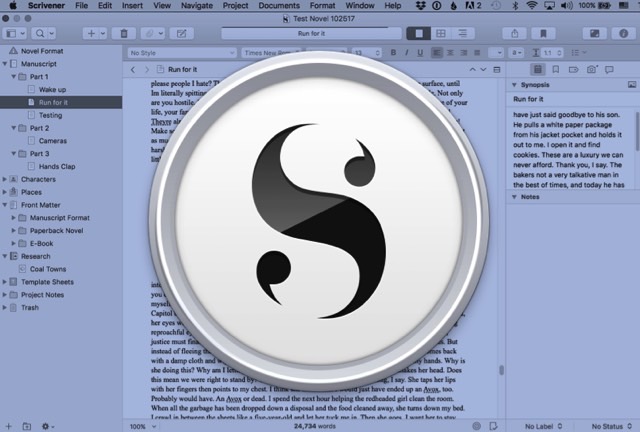The image size is (640, 432).
Task: Open the 100% zoom dropdown in footer
Action: (x=143, y=426)
